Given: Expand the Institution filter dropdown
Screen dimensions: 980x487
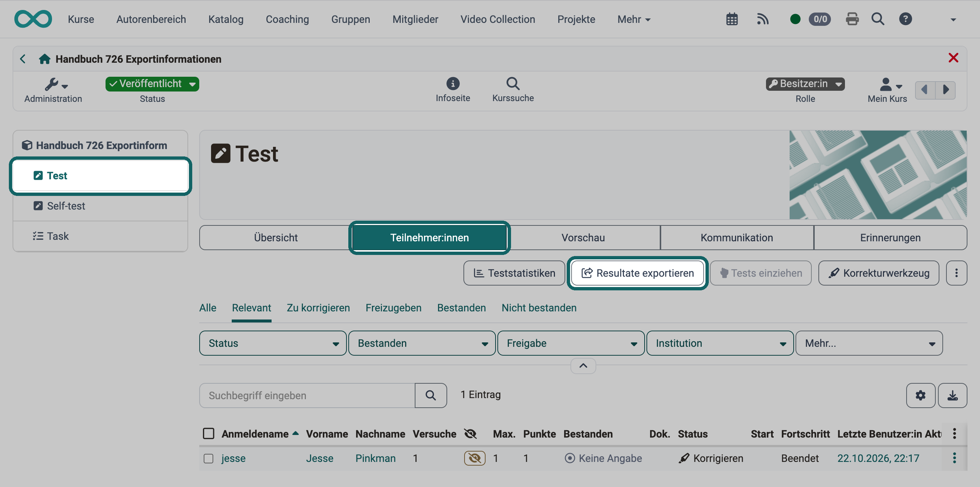Looking at the screenshot, I should click(x=720, y=343).
